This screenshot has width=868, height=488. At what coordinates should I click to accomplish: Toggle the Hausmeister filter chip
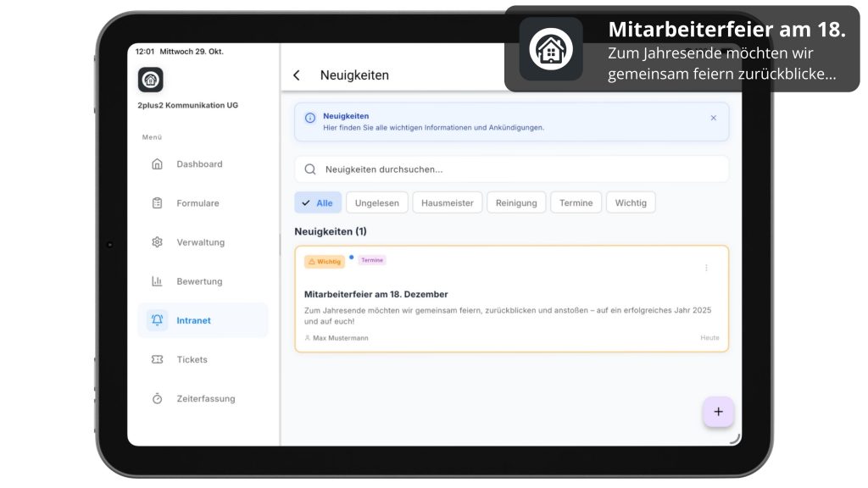[x=448, y=203]
